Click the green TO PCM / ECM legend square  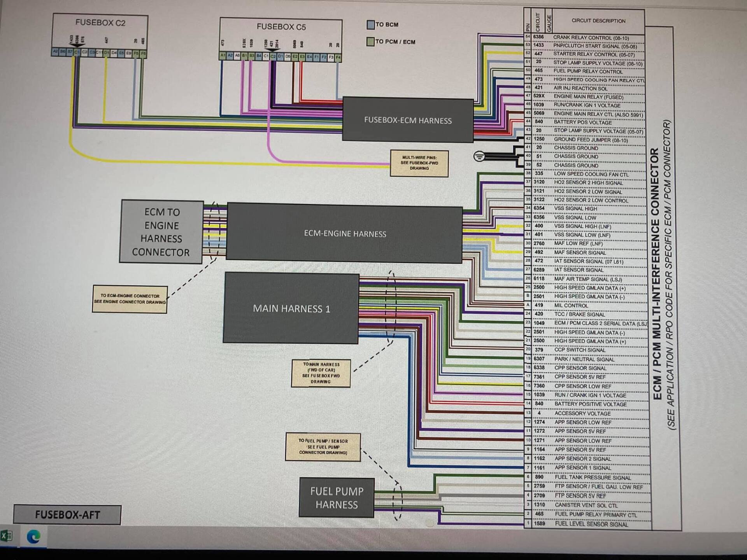pyautogui.click(x=370, y=42)
